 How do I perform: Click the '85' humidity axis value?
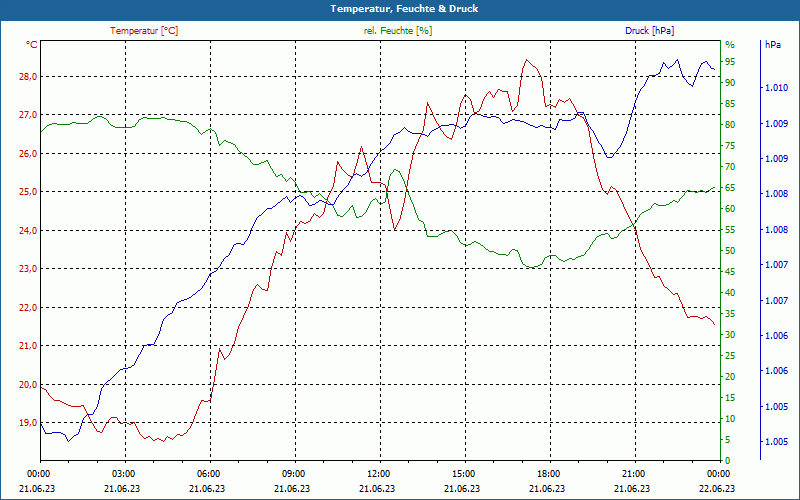[x=730, y=104]
